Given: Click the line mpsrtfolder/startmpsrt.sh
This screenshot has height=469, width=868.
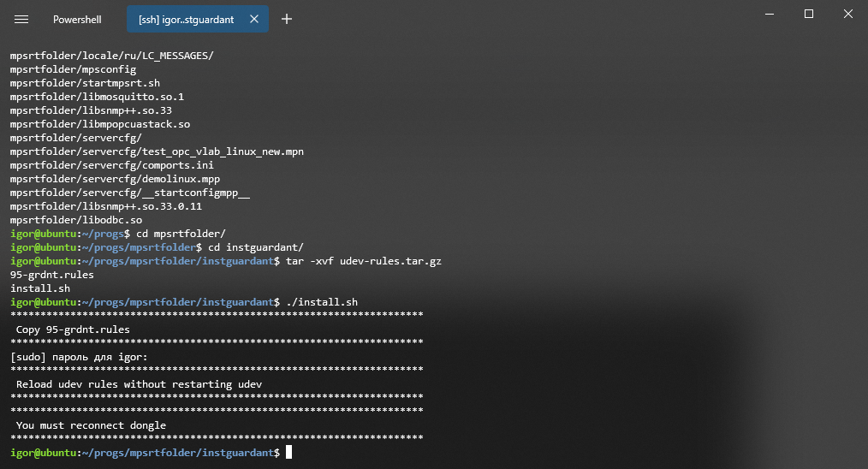Looking at the screenshot, I should pos(86,83).
